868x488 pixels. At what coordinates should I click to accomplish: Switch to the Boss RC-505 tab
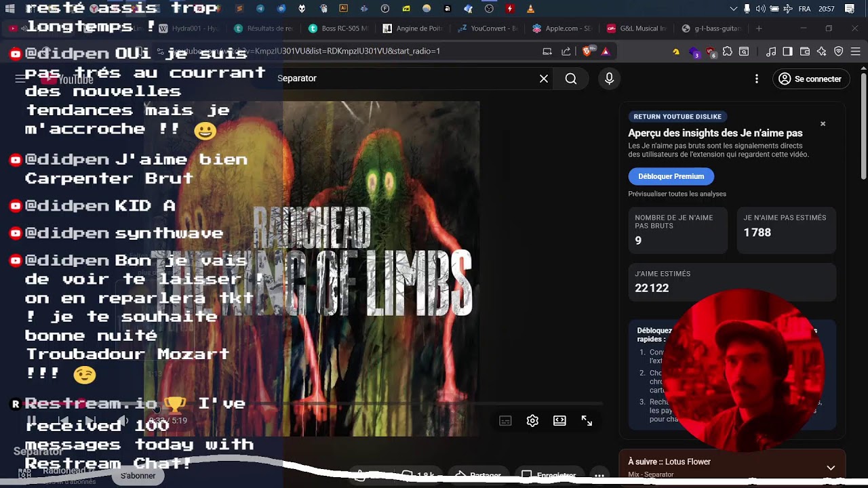[338, 28]
